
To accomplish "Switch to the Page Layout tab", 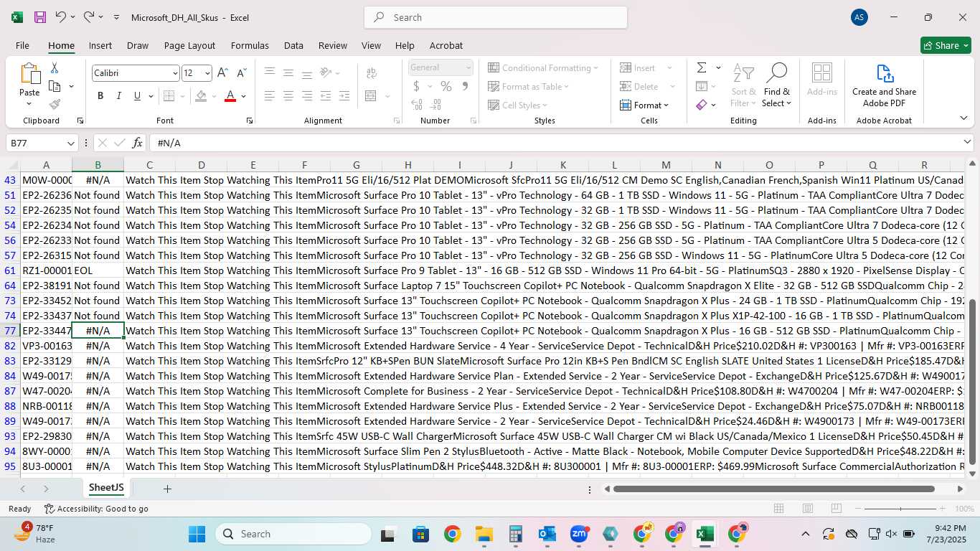I will (189, 45).
